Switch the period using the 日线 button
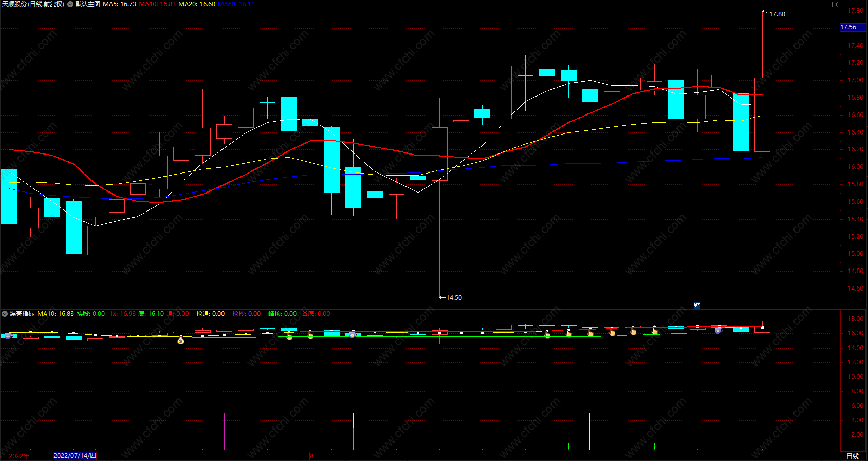The width and height of the screenshot is (868, 461). click(x=853, y=456)
